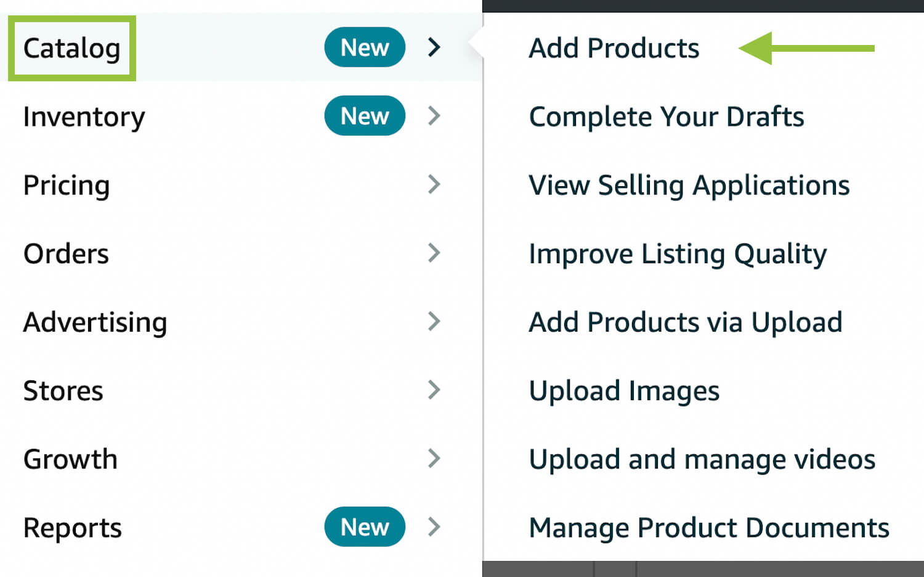Select Add Products via Upload
The image size is (924, 577).
pyautogui.click(x=686, y=322)
